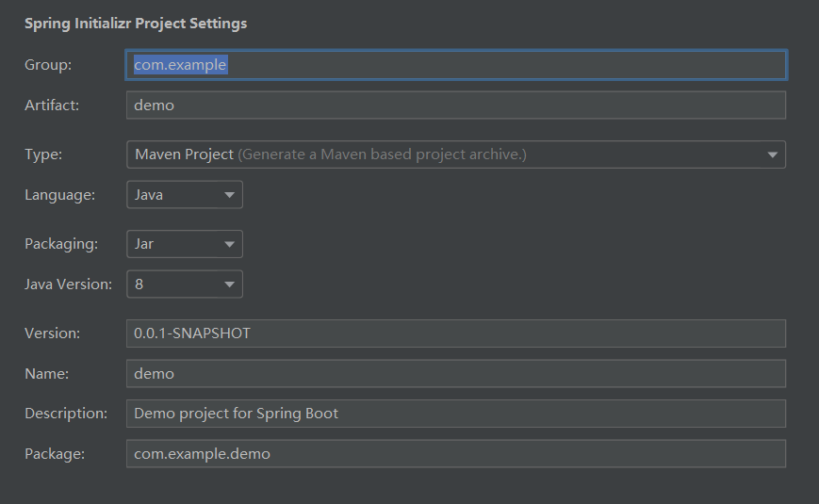Expand the Type dropdown arrow
Image resolution: width=819 pixels, height=504 pixels.
[x=773, y=154]
